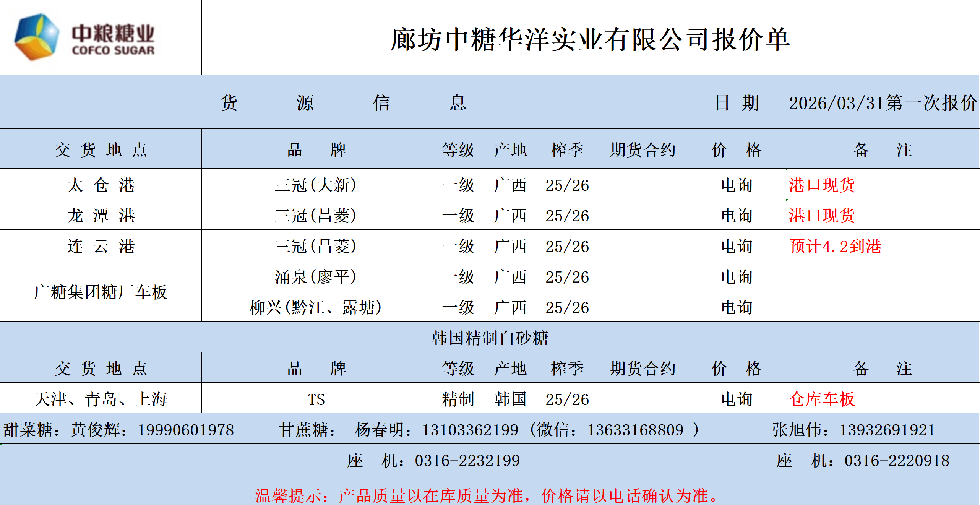
Task: Select 港口现货 note in the 太仓港 row
Action: pyautogui.click(x=883, y=184)
